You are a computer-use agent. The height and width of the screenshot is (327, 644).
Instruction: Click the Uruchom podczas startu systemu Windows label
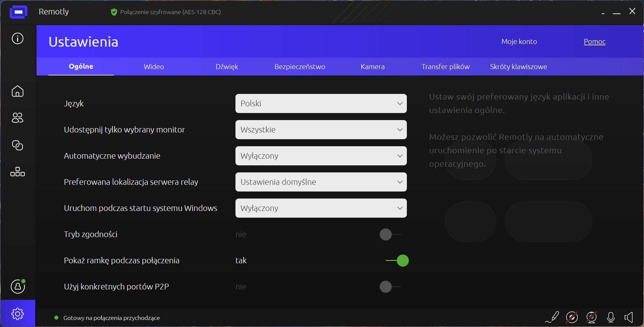tap(141, 208)
